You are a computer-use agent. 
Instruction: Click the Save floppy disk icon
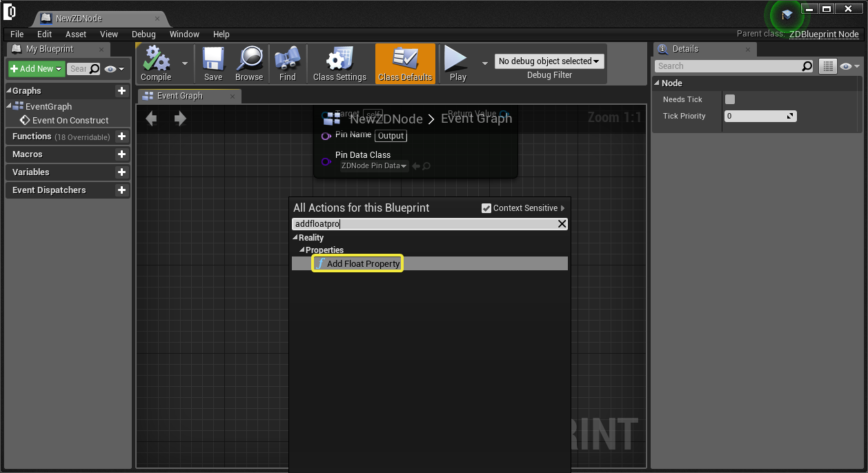[213, 59]
